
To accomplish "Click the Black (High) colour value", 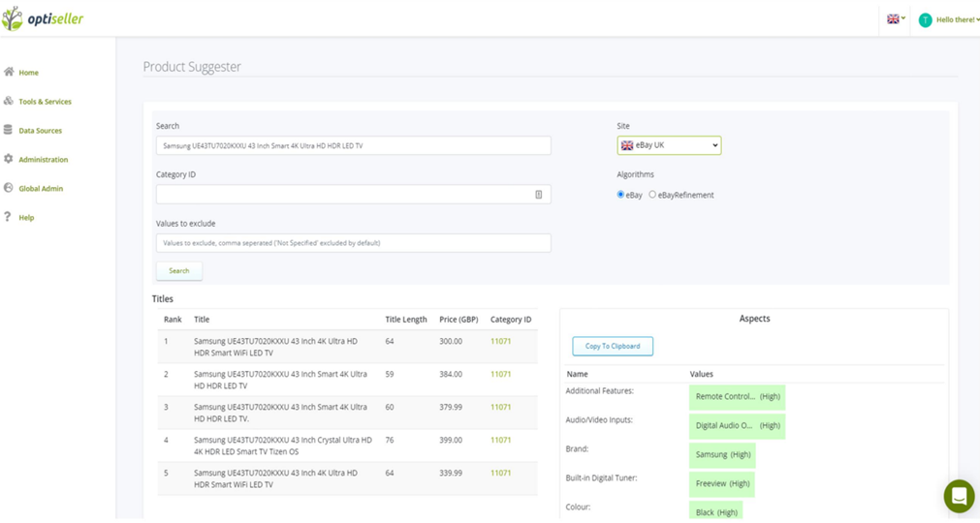I will [x=716, y=511].
